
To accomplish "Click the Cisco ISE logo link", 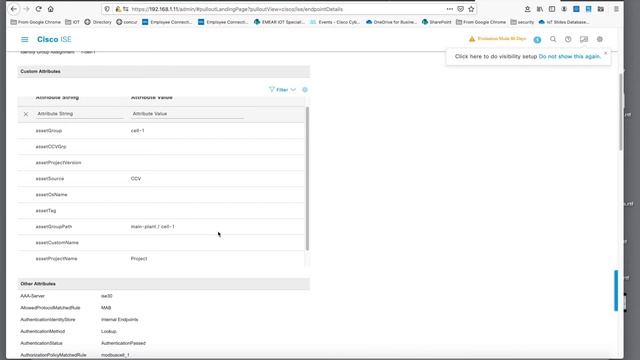I will point(54,40).
